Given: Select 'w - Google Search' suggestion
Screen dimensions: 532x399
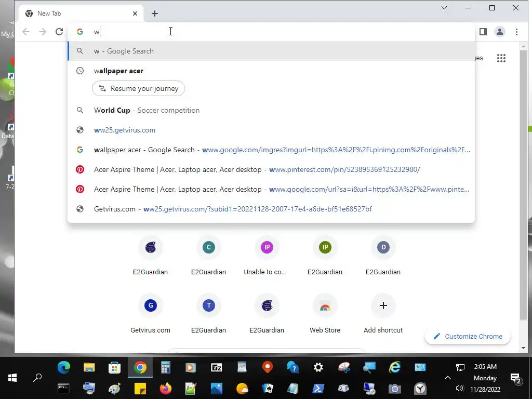Looking at the screenshot, I should pyautogui.click(x=271, y=51).
